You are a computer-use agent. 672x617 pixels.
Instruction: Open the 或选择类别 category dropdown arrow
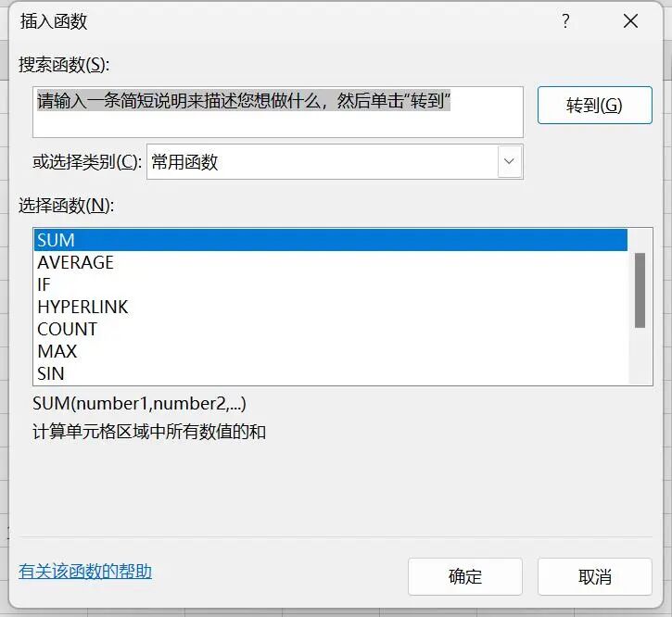point(509,161)
